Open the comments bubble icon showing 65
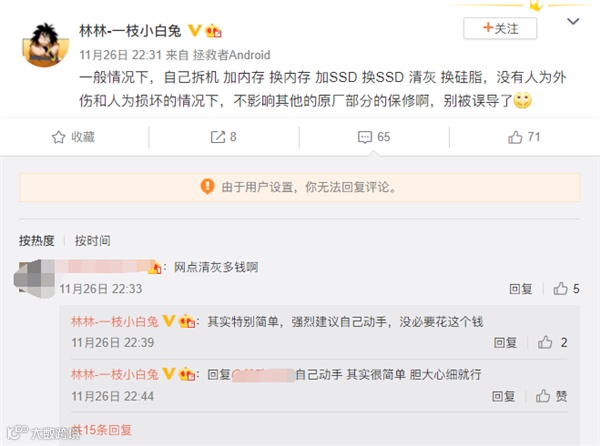 [x=365, y=137]
